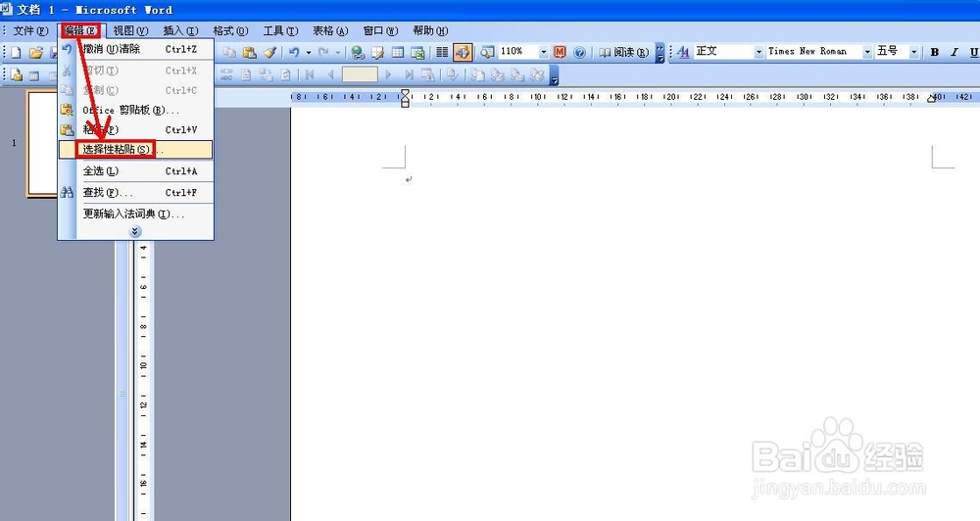Open the 工具 menu
This screenshot has width=980, height=521.
(x=280, y=30)
